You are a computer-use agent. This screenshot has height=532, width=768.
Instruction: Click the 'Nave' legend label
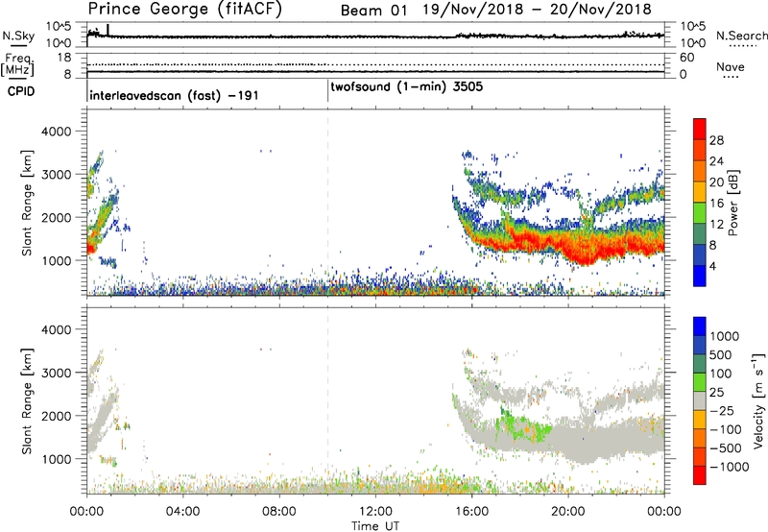tap(731, 67)
